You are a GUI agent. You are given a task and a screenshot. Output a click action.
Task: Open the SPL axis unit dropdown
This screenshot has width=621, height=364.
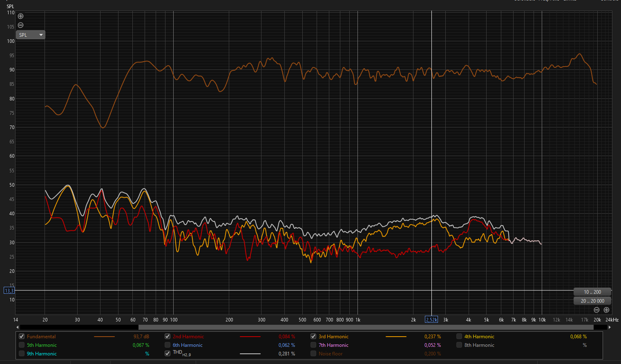(31, 35)
